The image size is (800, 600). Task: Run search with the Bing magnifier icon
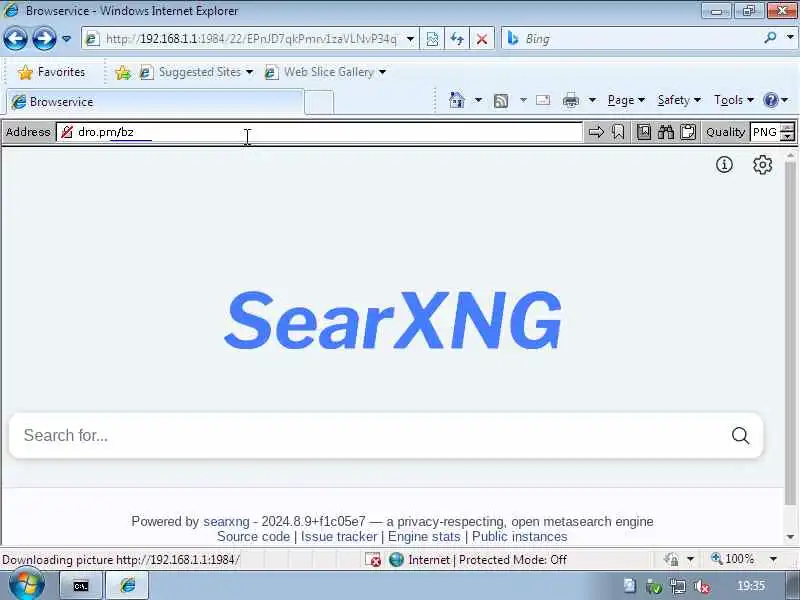770,38
